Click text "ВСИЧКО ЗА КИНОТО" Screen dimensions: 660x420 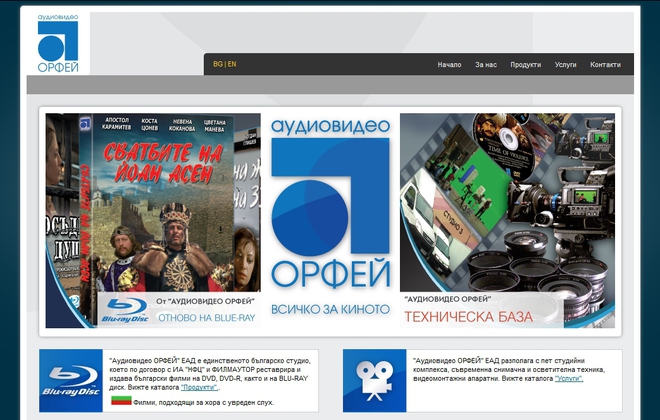(x=330, y=310)
